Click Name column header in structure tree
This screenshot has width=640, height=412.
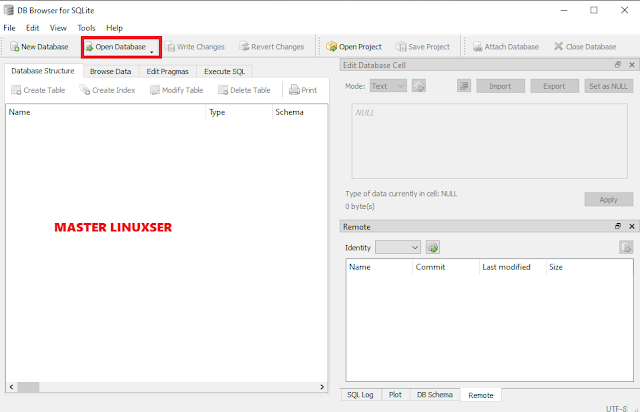(106, 112)
